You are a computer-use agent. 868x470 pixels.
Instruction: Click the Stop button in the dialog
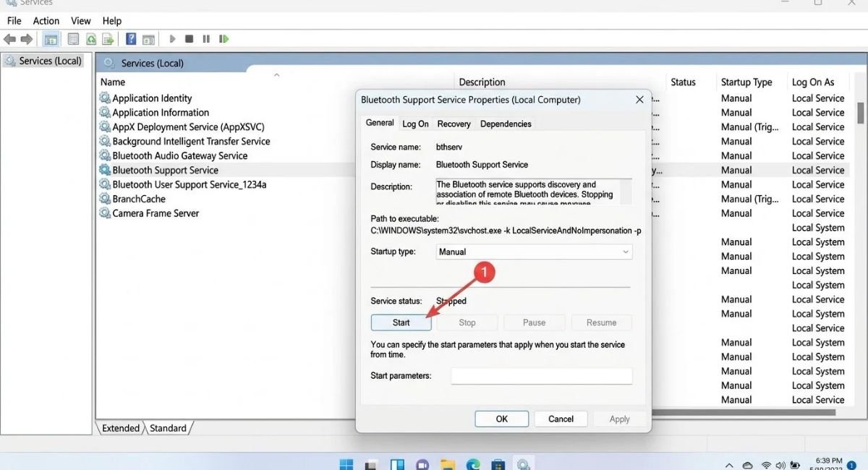(x=467, y=322)
